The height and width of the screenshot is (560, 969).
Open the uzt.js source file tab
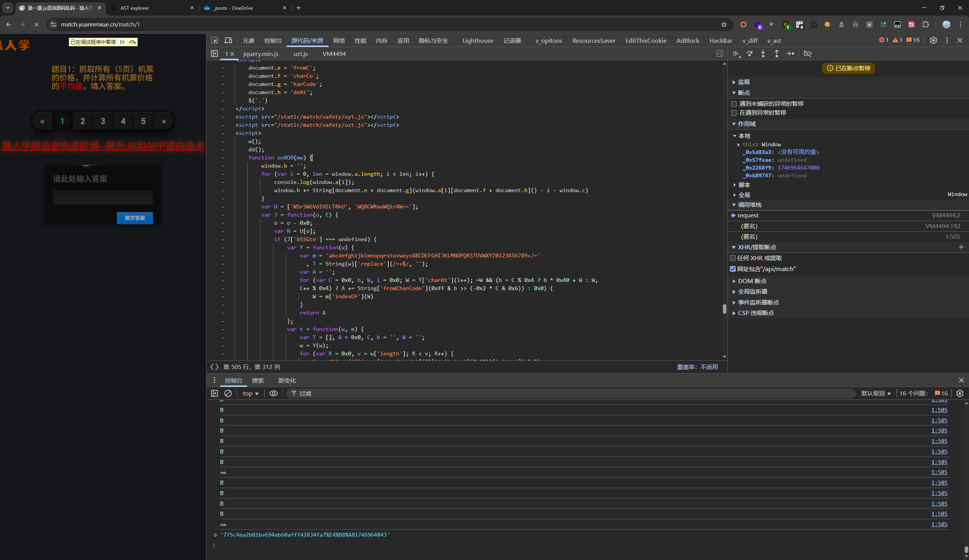click(300, 54)
